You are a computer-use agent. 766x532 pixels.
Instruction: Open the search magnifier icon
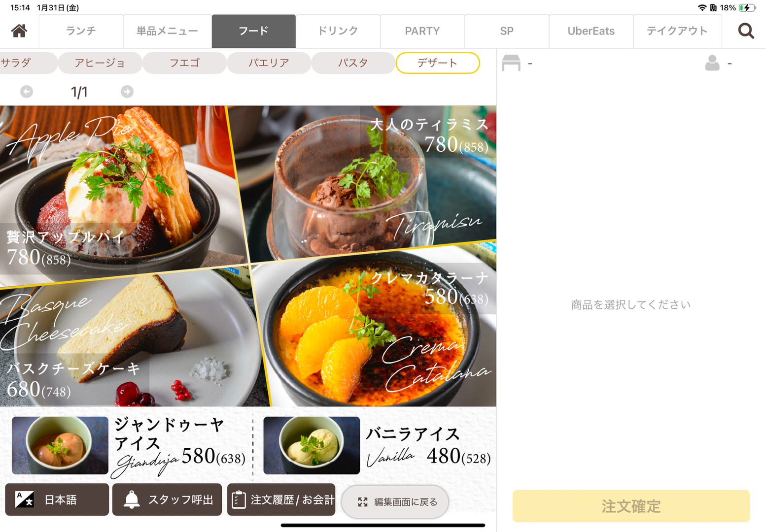click(746, 31)
